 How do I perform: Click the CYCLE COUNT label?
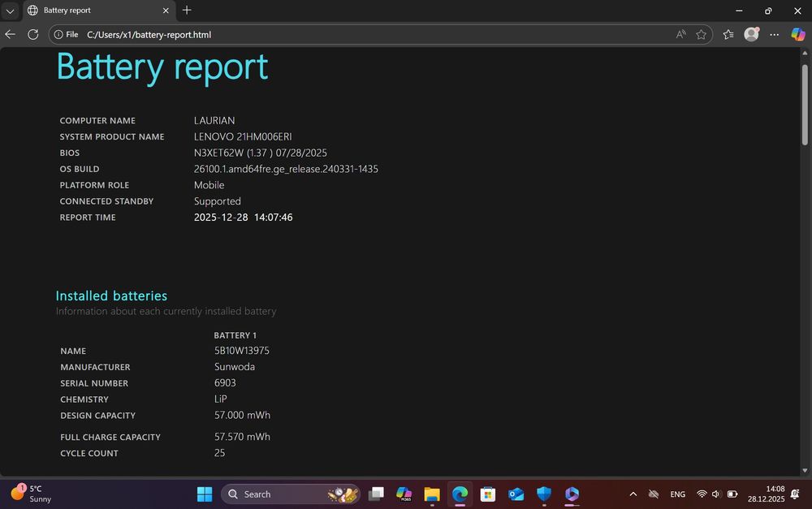point(89,453)
